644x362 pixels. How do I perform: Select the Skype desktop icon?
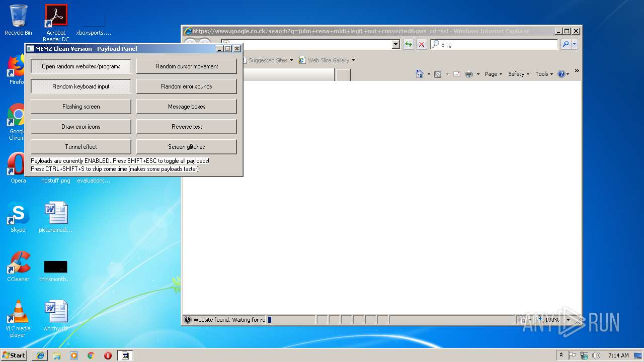[x=18, y=217]
